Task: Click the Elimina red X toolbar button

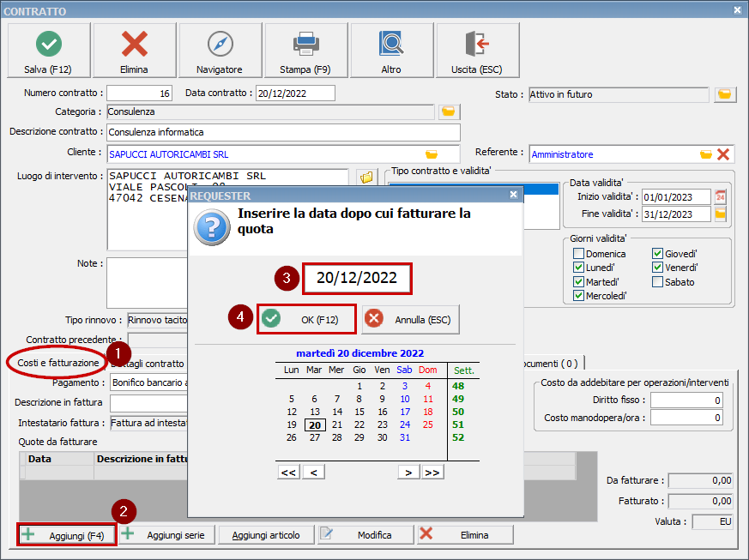Action: (134, 50)
